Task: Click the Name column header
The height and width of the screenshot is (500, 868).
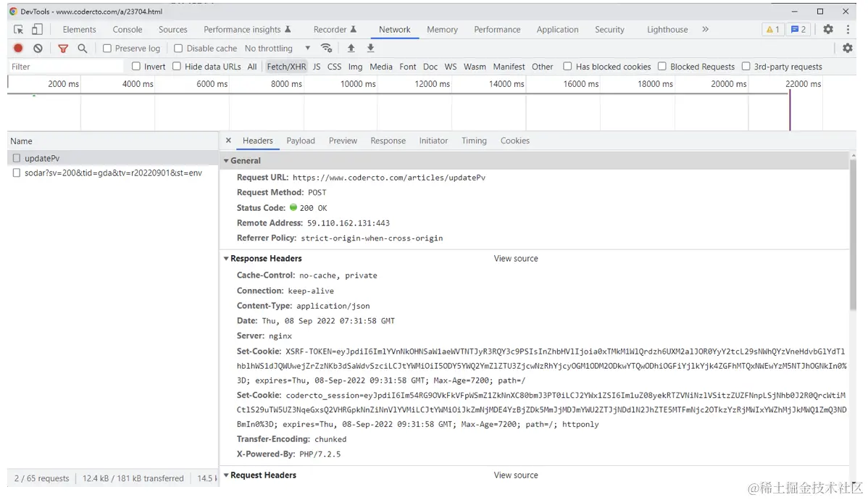Action: (113, 141)
